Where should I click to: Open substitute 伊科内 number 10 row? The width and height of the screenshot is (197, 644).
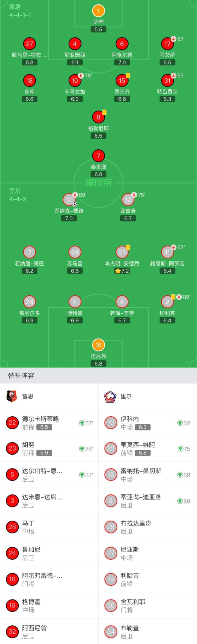(148, 423)
